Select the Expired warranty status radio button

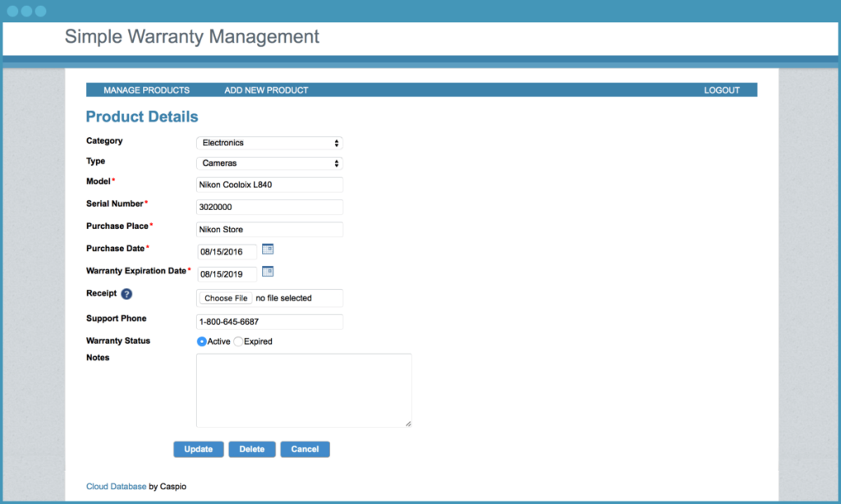coord(239,341)
